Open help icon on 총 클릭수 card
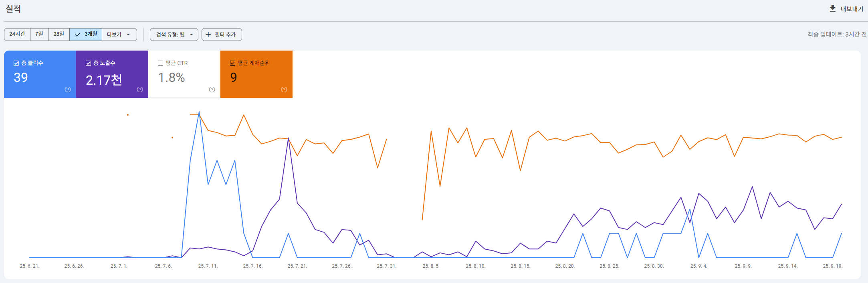 (x=68, y=90)
